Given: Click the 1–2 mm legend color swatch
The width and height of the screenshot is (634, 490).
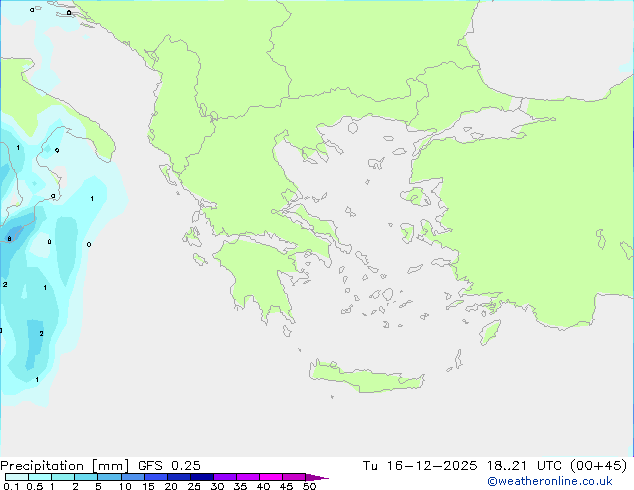Looking at the screenshot, I should click(x=63, y=477).
